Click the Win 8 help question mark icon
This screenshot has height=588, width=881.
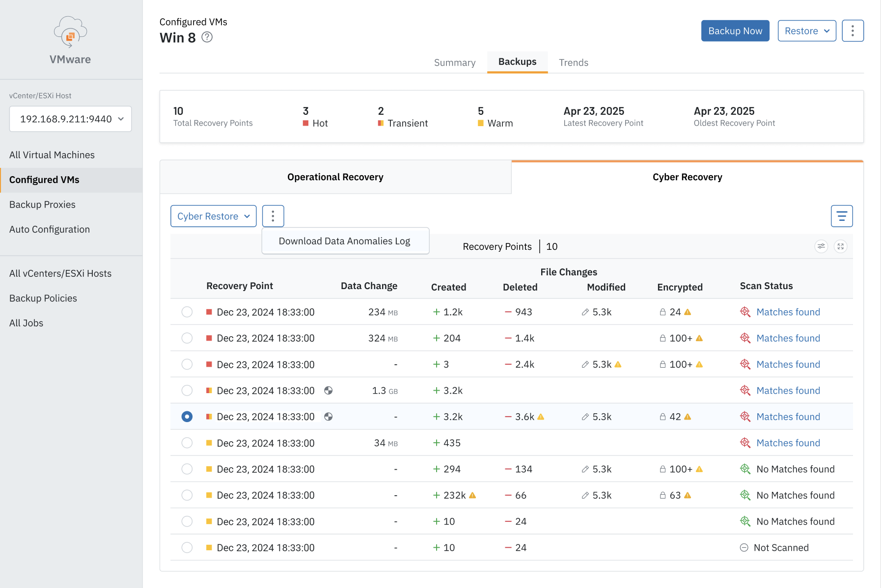click(x=207, y=37)
